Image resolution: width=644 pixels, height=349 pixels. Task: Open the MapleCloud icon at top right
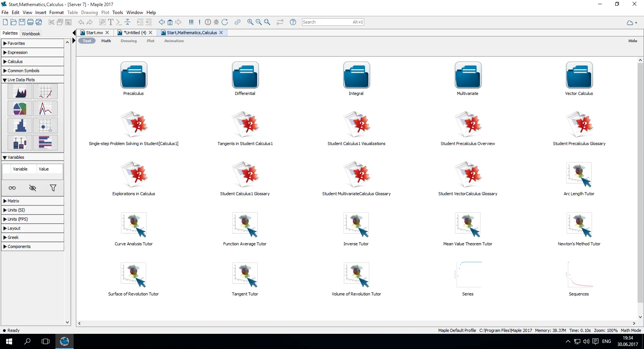[630, 23]
